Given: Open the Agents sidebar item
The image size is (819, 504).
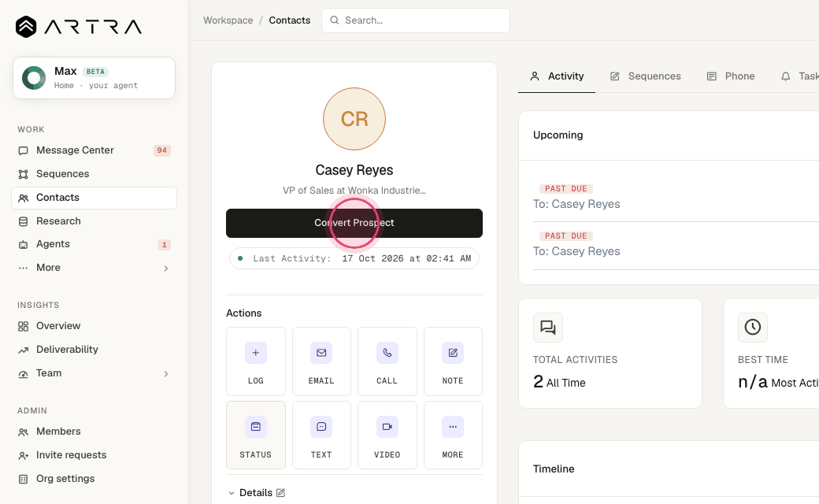Looking at the screenshot, I should [94, 244].
